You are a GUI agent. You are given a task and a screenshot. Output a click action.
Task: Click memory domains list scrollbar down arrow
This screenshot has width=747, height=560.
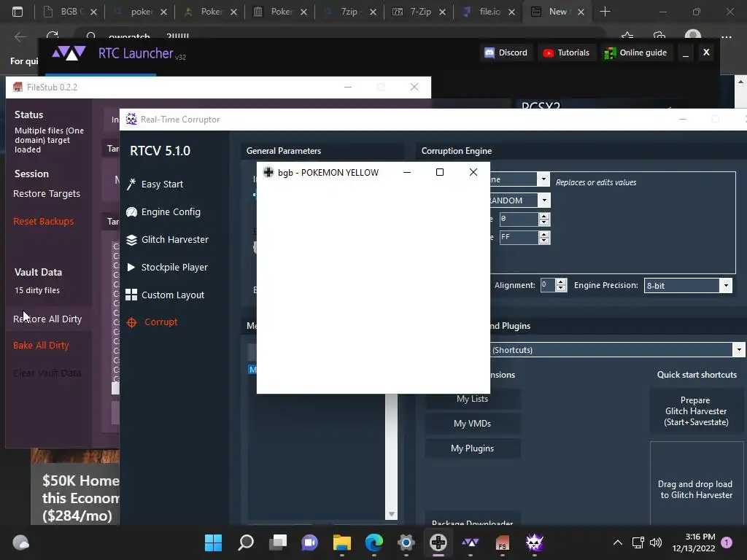click(x=392, y=514)
